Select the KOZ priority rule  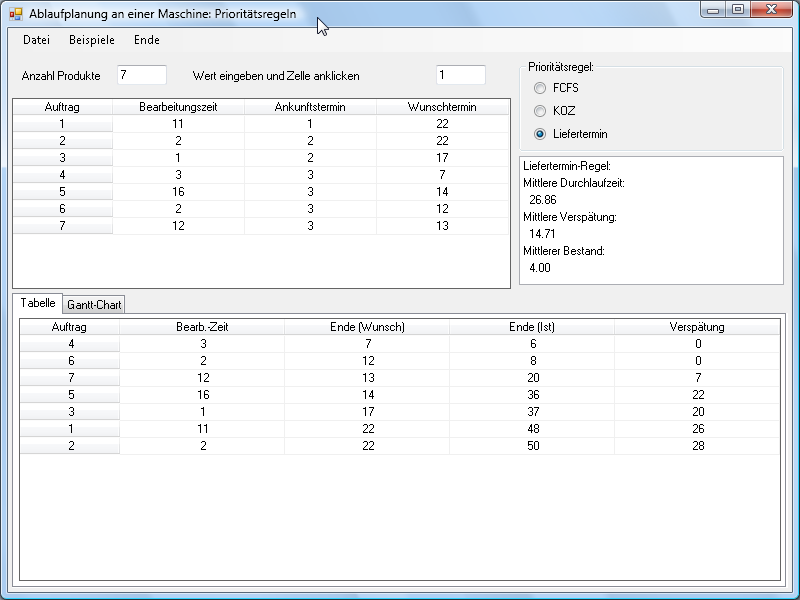point(540,111)
